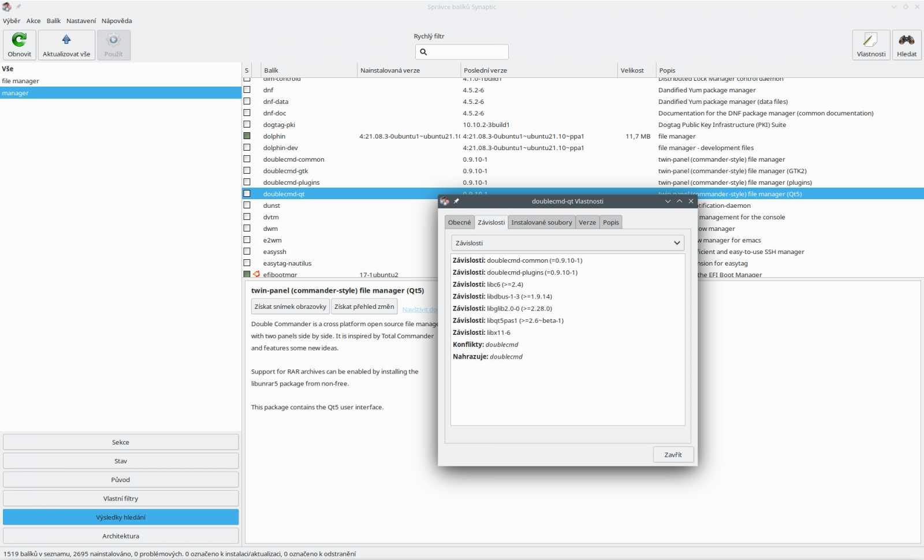Click the Architektura button
The width and height of the screenshot is (924, 560).
click(x=121, y=536)
